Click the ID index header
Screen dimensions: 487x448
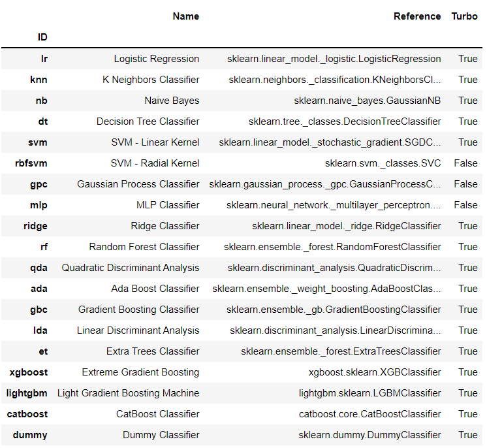click(42, 37)
